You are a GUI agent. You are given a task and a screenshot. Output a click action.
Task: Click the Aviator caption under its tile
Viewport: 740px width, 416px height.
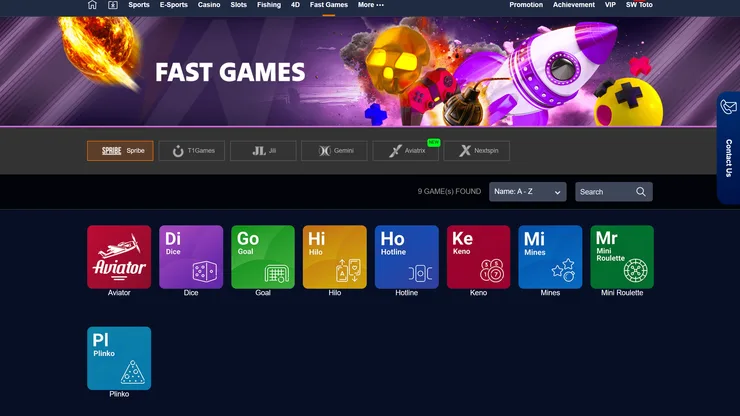(119, 293)
